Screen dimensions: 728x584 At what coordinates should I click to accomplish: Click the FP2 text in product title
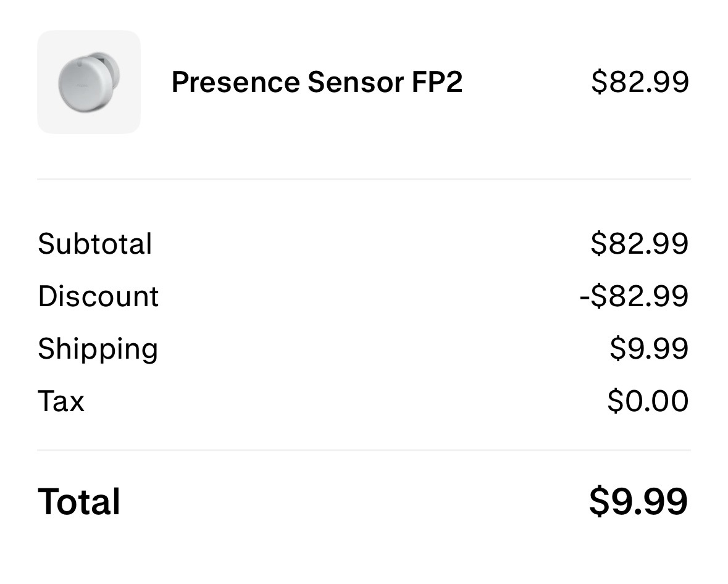pyautogui.click(x=437, y=82)
